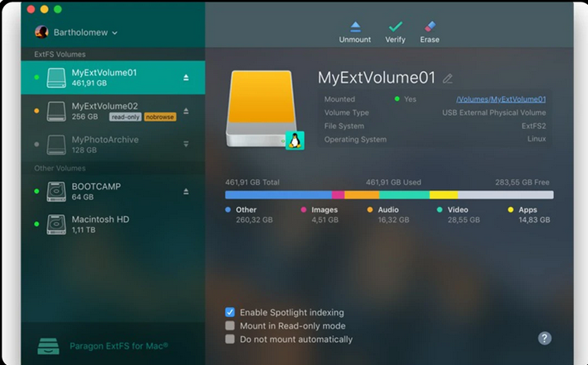Click the pink Images segment of usage bar

[x=338, y=195]
